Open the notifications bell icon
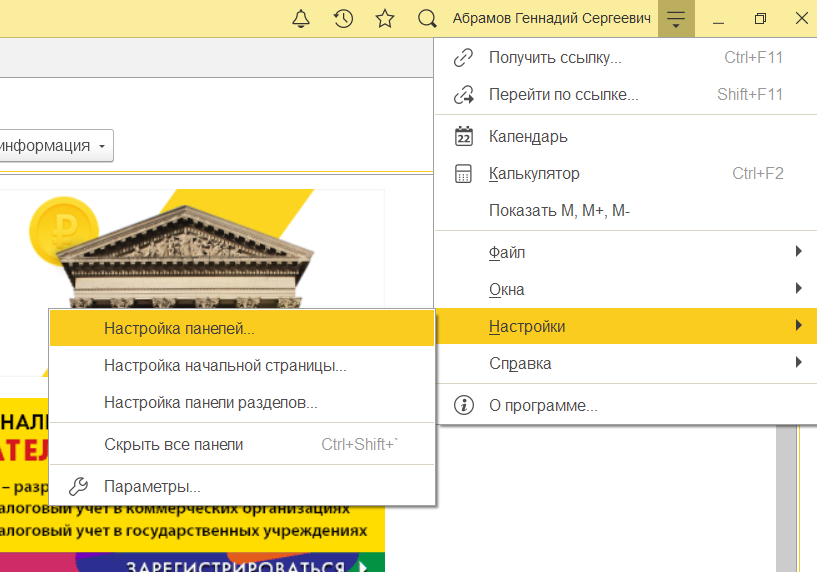The width and height of the screenshot is (817, 572). [301, 19]
